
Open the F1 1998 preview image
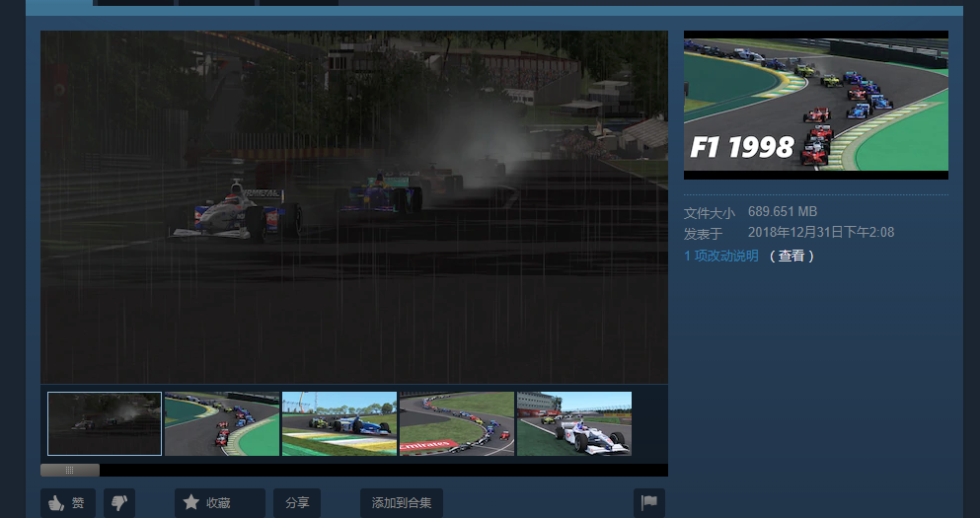tap(815, 105)
